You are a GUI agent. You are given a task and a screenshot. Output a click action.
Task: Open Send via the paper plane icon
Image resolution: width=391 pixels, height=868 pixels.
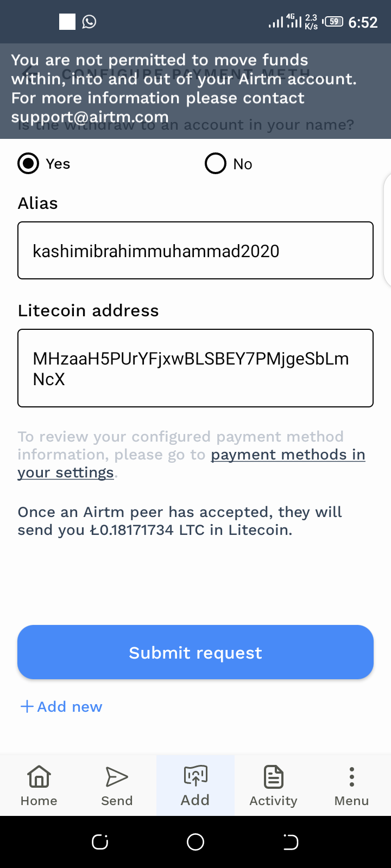(x=117, y=777)
